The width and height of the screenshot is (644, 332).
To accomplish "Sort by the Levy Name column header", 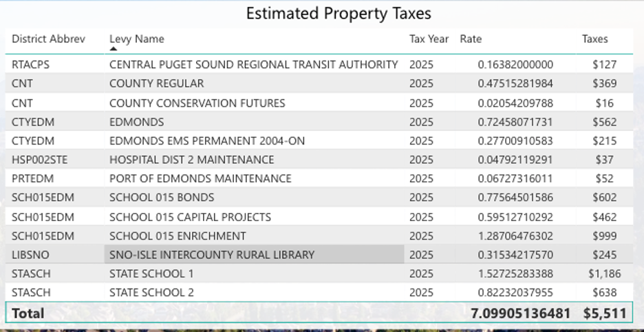I will pos(137,39).
